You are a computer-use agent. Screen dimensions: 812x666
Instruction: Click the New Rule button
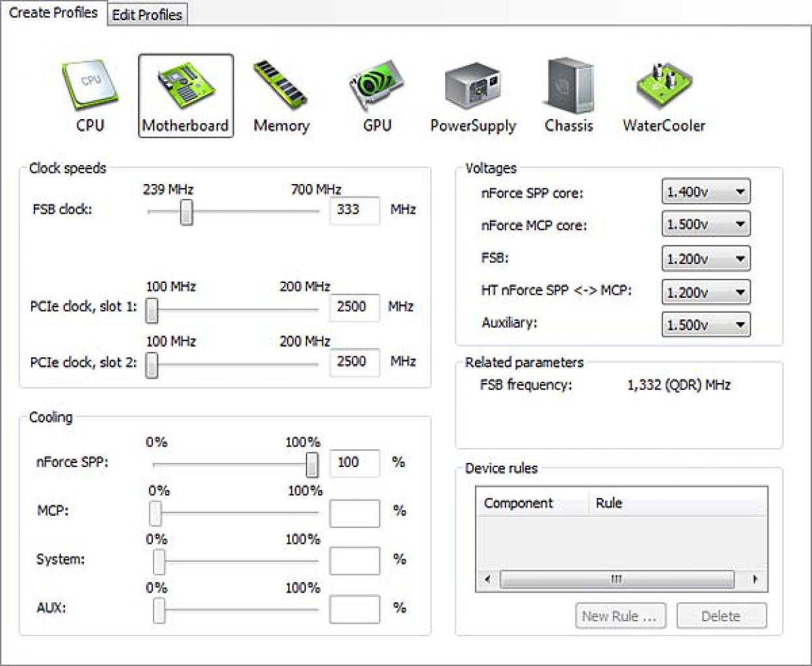620,616
